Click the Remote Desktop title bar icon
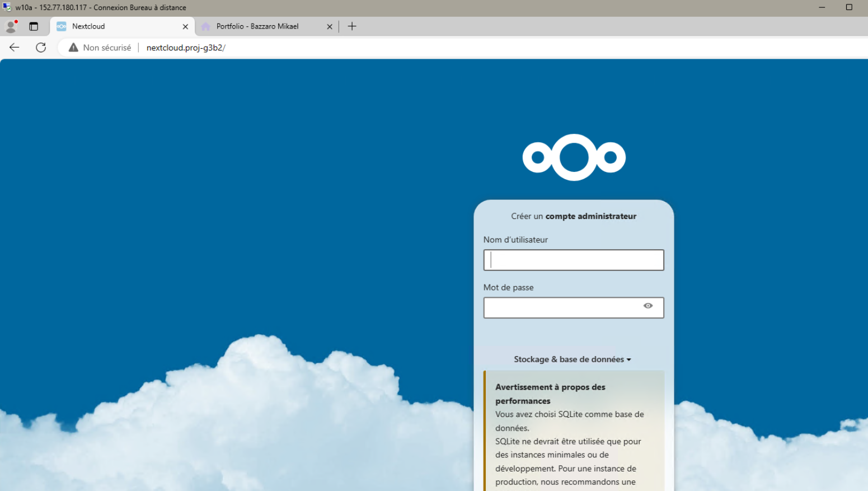The width and height of the screenshot is (868, 491). click(7, 7)
